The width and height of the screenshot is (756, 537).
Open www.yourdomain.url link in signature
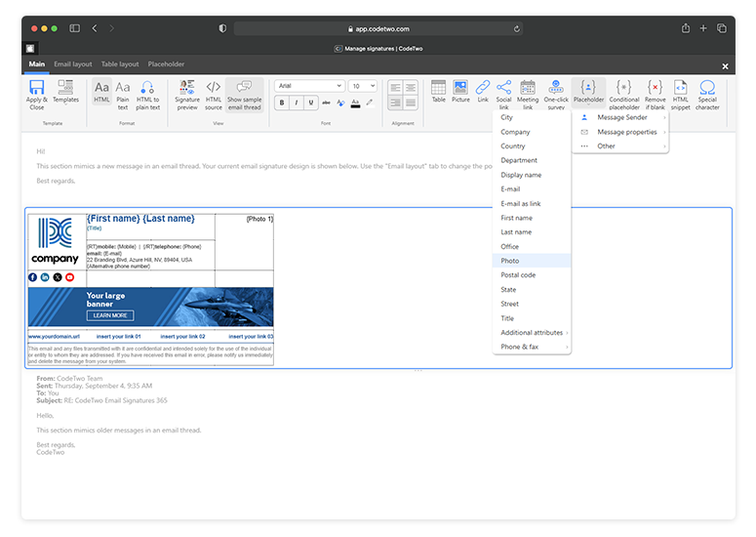click(54, 336)
